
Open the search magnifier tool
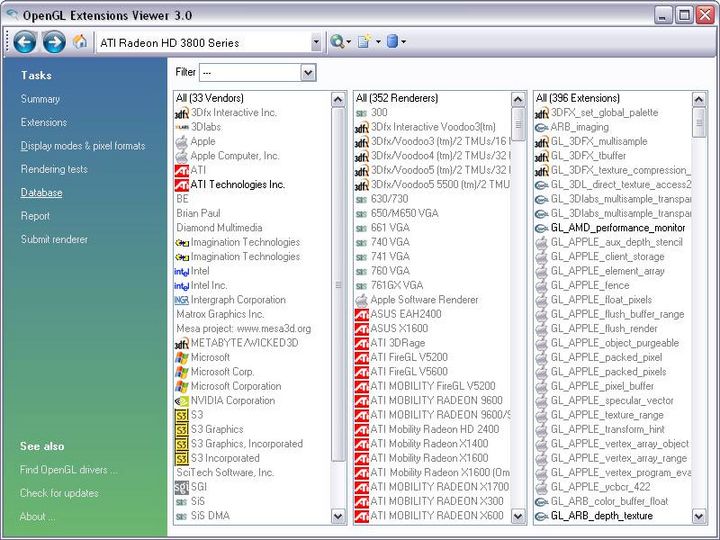point(337,42)
